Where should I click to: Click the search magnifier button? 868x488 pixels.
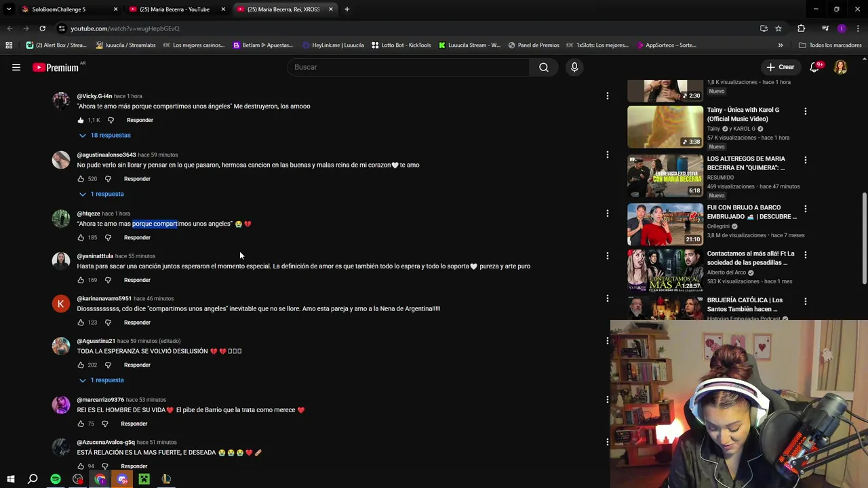tap(544, 67)
